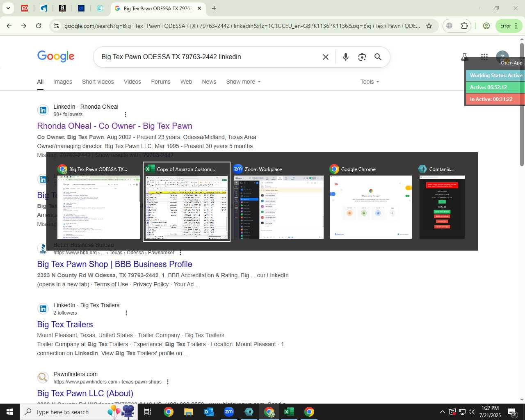Open more options for Big Tex Trailers result
This screenshot has width=525, height=420.
tap(126, 313)
